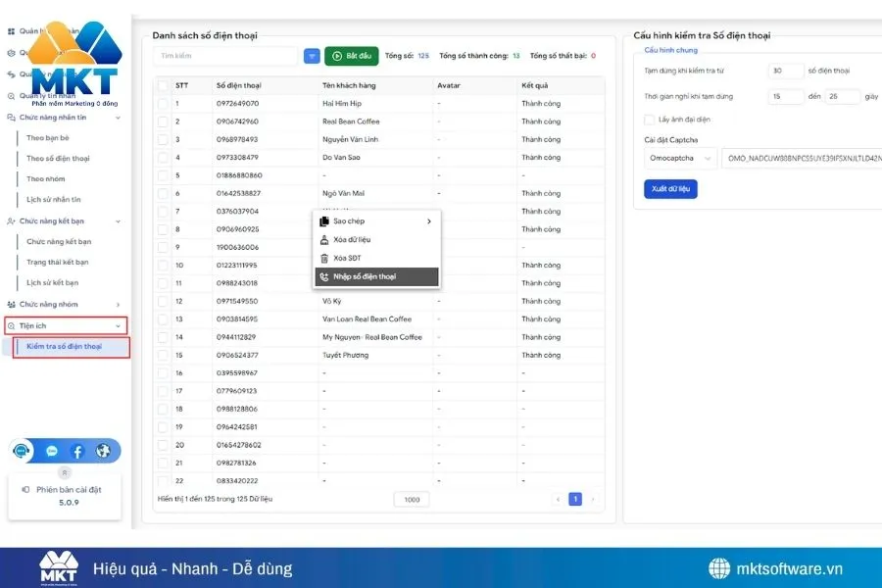The width and height of the screenshot is (882, 588).
Task: Click the chat message bubble icon
Action: coord(52,452)
